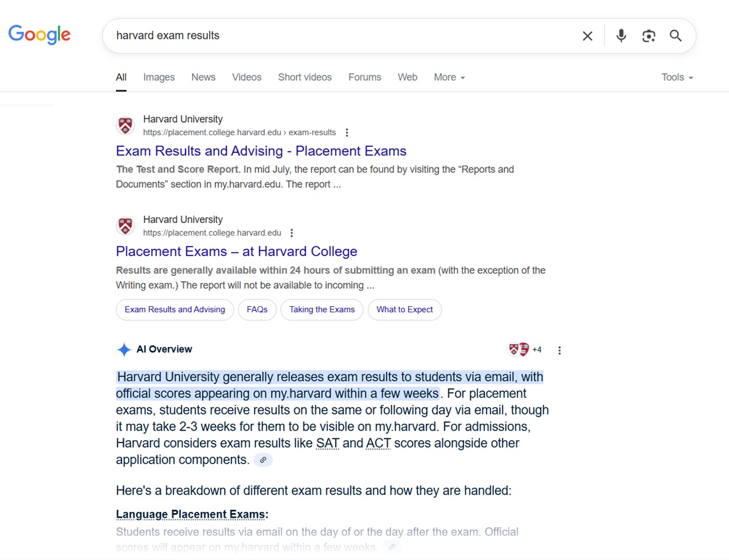Open the Tools dropdown
729x560 pixels.
(x=677, y=78)
